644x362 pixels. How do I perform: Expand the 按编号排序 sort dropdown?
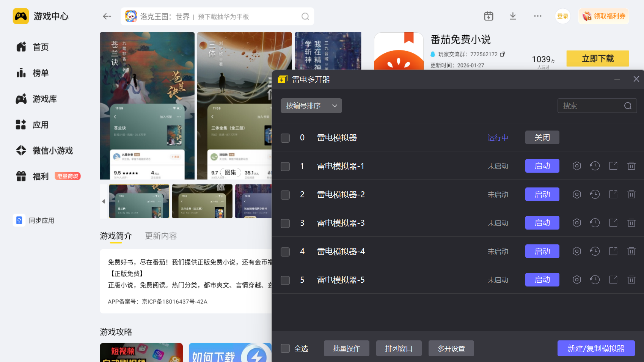click(x=311, y=105)
